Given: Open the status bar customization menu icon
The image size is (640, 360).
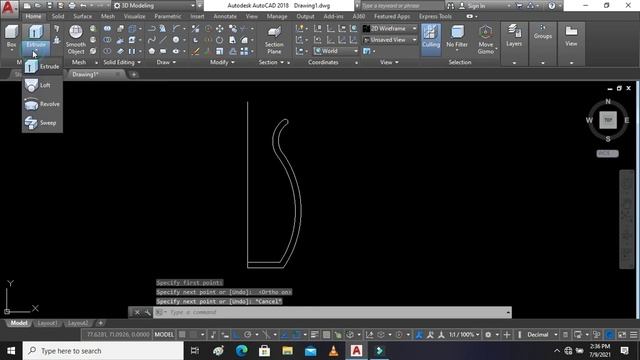Looking at the screenshot, I should [x=633, y=335].
